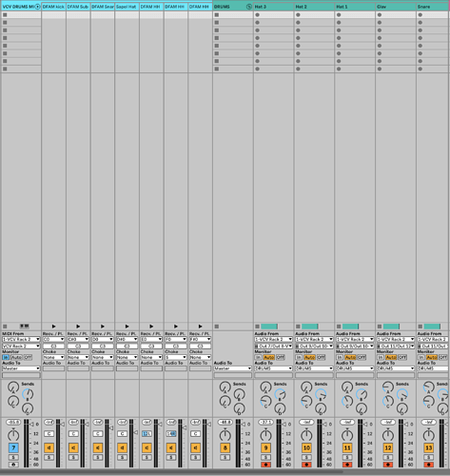Viewport: 450px width, 476px height.
Task: Set Monitor to Auto on Hat 3 track
Action: pyautogui.click(x=269, y=357)
